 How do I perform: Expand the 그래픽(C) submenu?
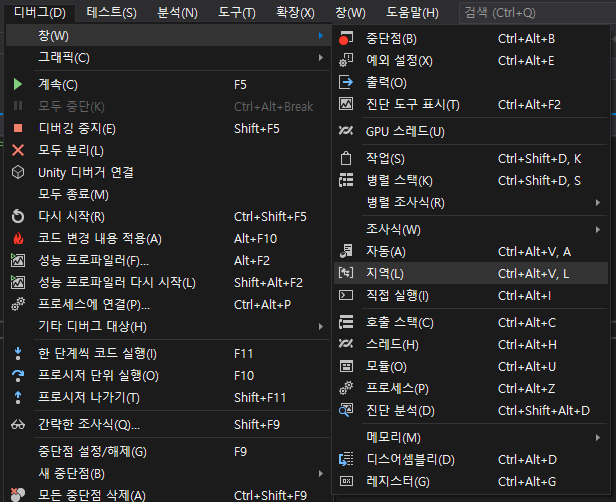[321, 58]
